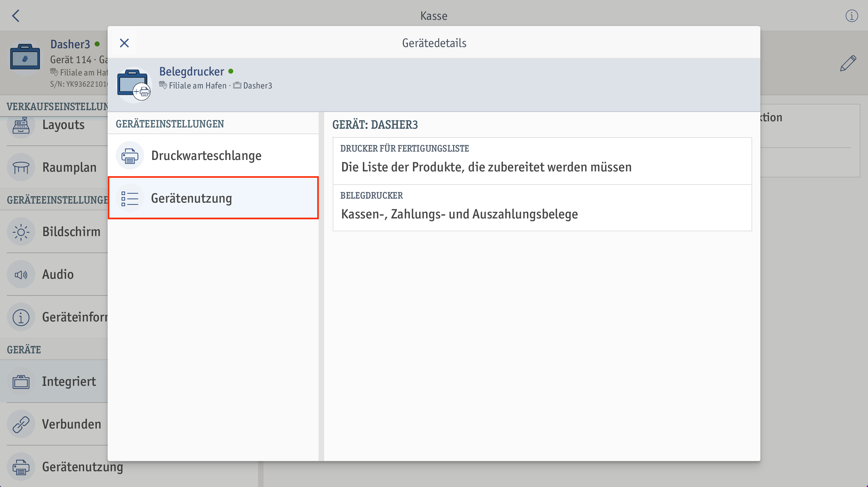Click the Layouts cash register icon
Viewport: 868px width, 487px height.
click(x=21, y=125)
